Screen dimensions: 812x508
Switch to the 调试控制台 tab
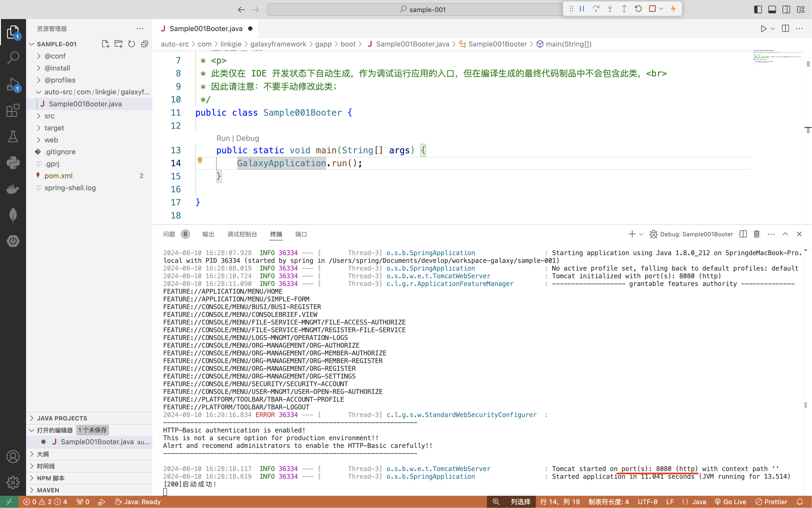click(242, 234)
